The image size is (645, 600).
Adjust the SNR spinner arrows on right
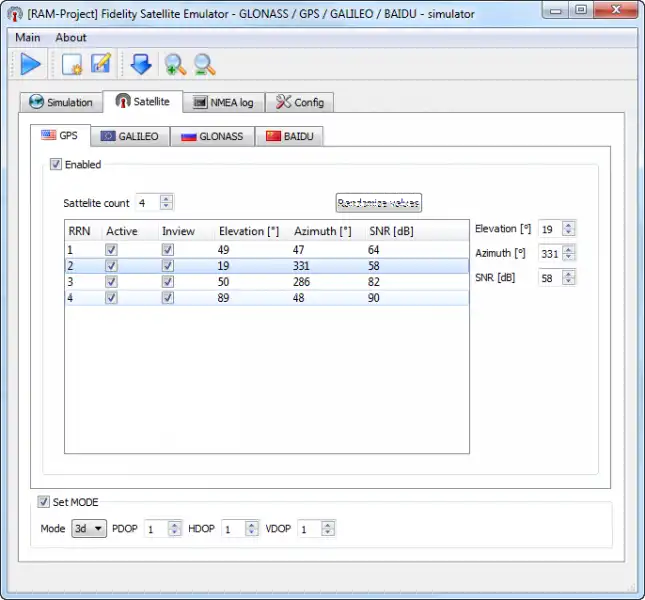(x=568, y=278)
